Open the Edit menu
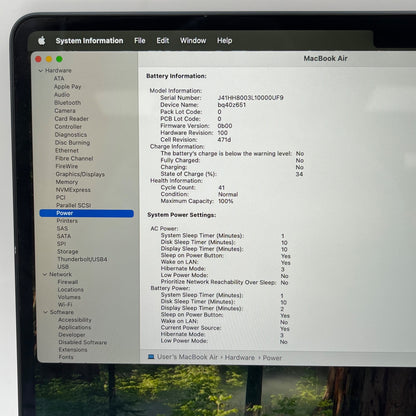Image resolution: width=416 pixels, height=416 pixels. (x=163, y=41)
